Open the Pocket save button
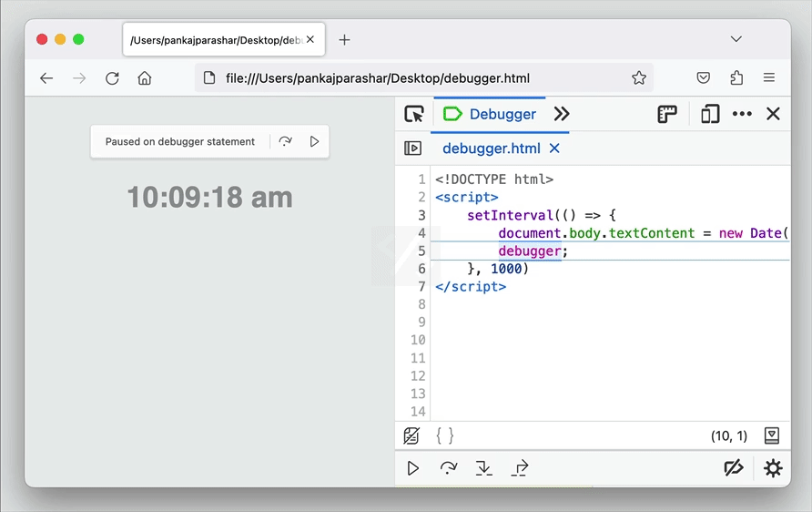 point(704,77)
